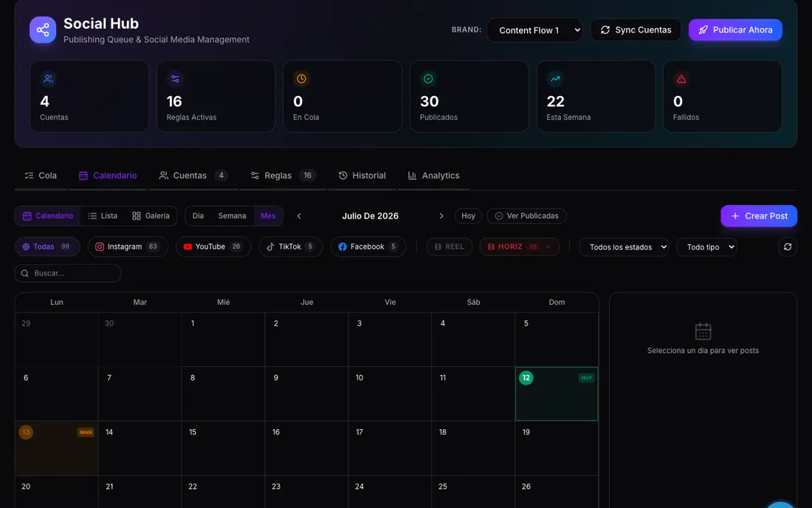The height and width of the screenshot is (508, 812).
Task: Open the Cuentas tab
Action: click(193, 176)
